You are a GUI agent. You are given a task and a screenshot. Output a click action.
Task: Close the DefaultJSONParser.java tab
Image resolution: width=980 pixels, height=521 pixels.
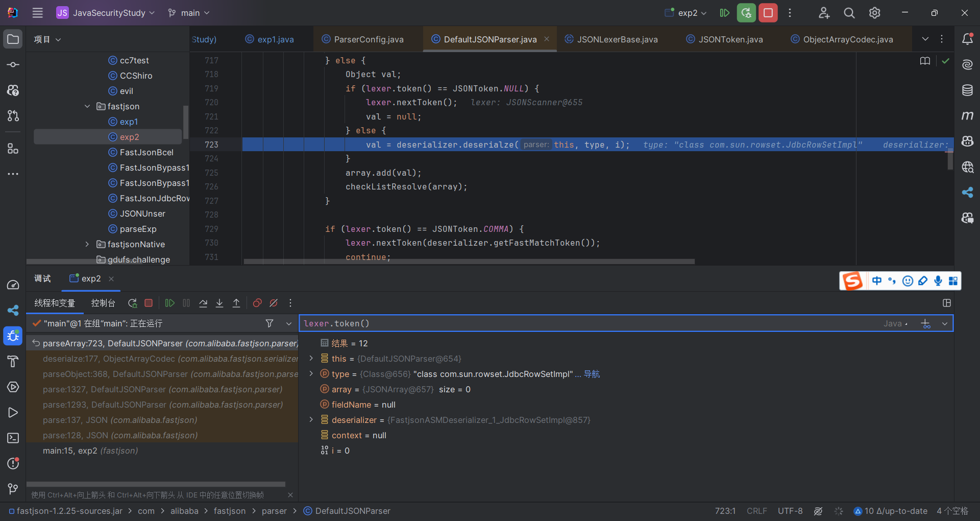(x=547, y=39)
